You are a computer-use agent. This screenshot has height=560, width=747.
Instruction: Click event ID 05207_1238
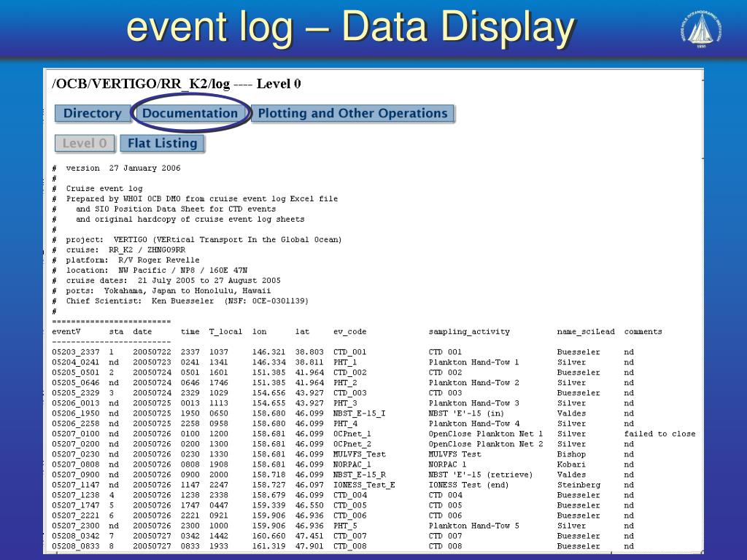tap(76, 495)
